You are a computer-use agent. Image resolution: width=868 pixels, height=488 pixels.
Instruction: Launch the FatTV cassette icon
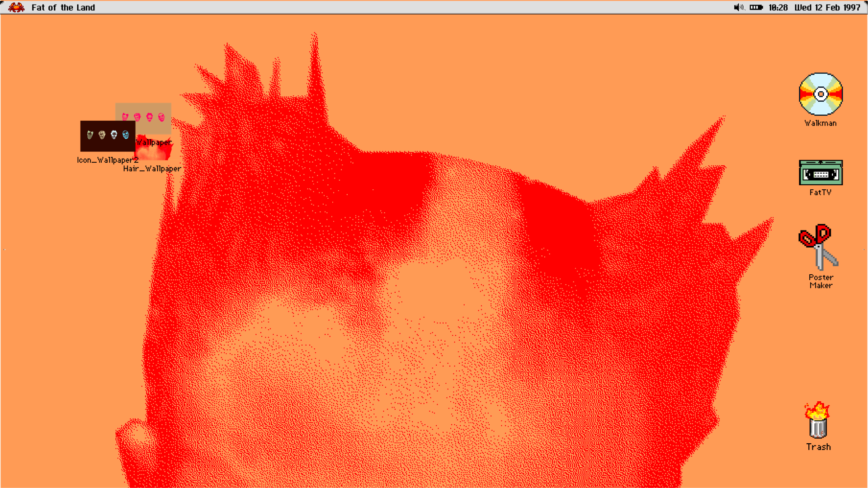click(821, 173)
